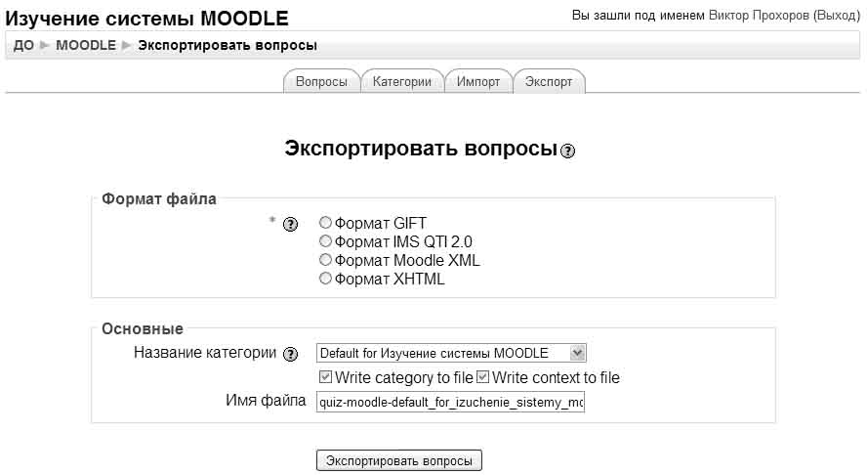The height and width of the screenshot is (475, 868).
Task: Open the category name dropdown
Action: [451, 353]
